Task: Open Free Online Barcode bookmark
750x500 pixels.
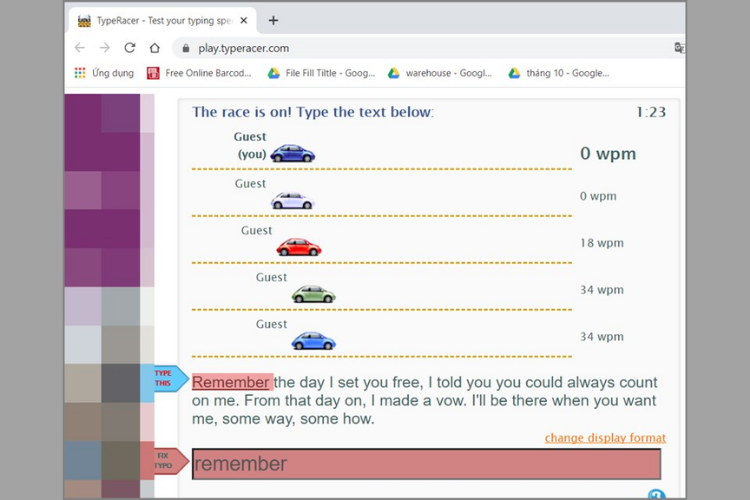Action: pyautogui.click(x=199, y=73)
